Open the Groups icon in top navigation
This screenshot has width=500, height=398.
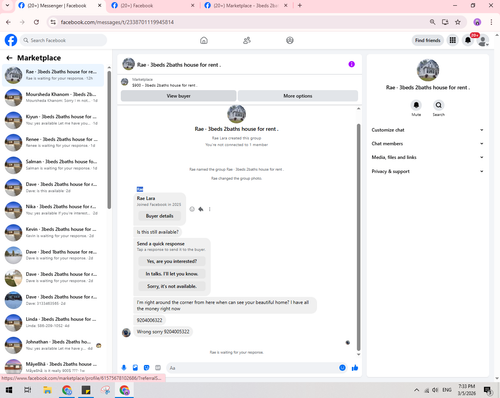[x=290, y=40]
